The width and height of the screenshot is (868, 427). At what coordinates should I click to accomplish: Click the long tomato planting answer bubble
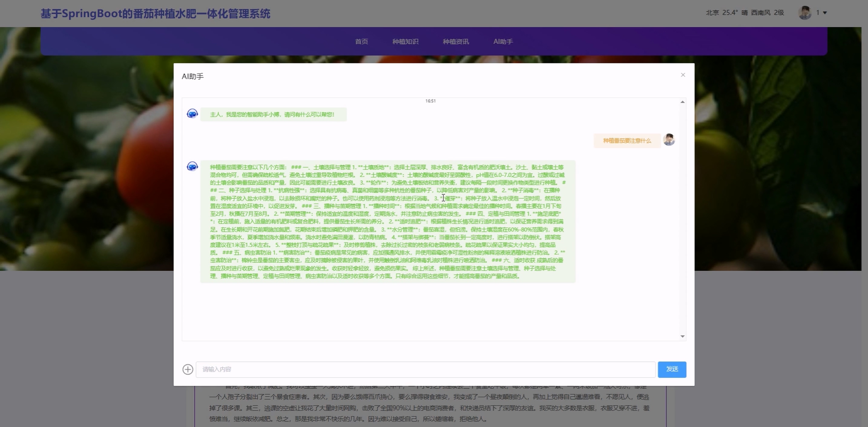pyautogui.click(x=387, y=222)
